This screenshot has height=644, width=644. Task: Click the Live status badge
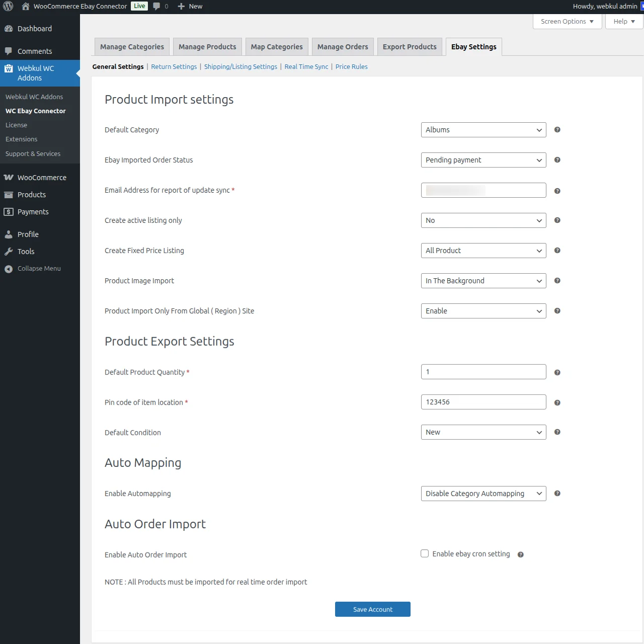(x=139, y=6)
